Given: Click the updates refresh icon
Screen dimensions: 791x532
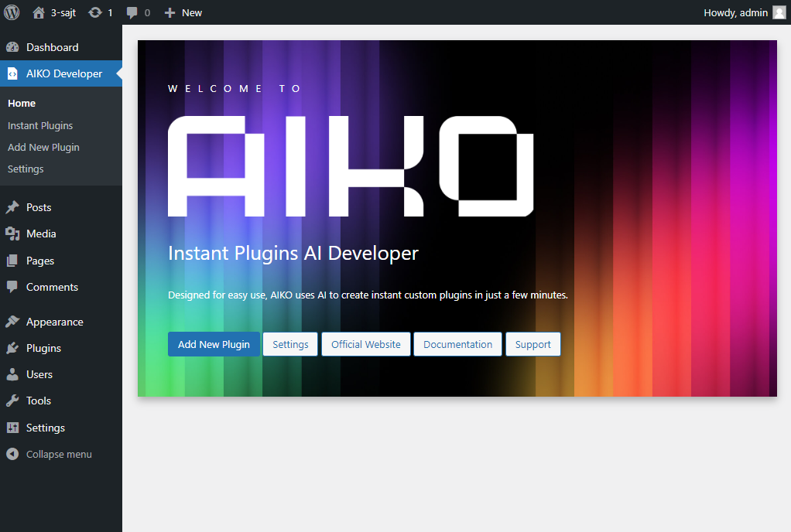Looking at the screenshot, I should tap(95, 12).
